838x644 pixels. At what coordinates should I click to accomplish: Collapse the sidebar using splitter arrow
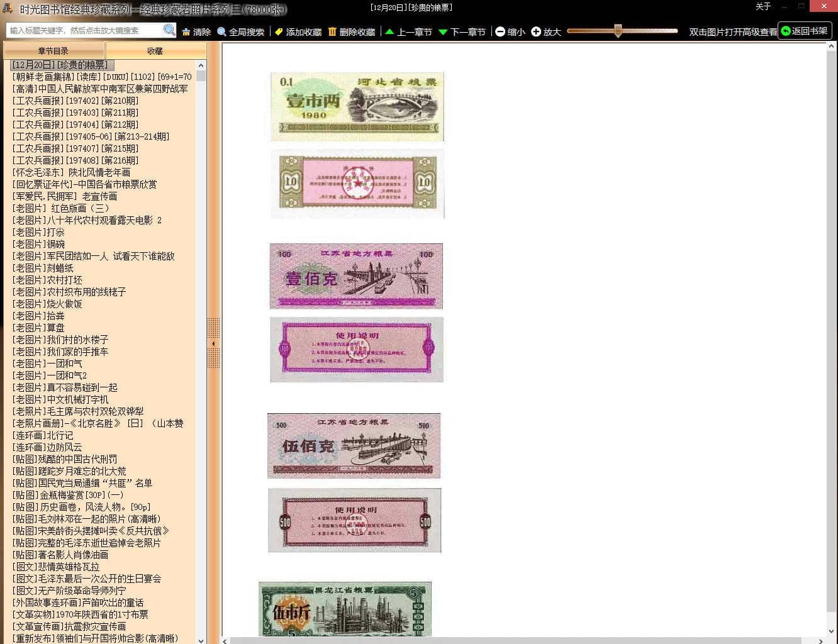click(x=213, y=343)
